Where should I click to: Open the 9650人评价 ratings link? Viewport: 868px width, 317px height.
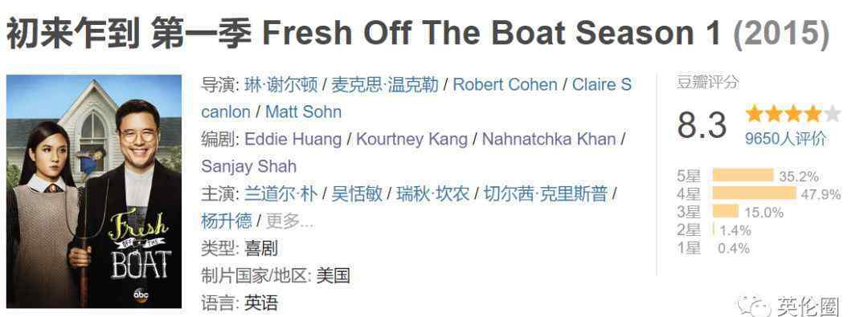pyautogui.click(x=785, y=139)
